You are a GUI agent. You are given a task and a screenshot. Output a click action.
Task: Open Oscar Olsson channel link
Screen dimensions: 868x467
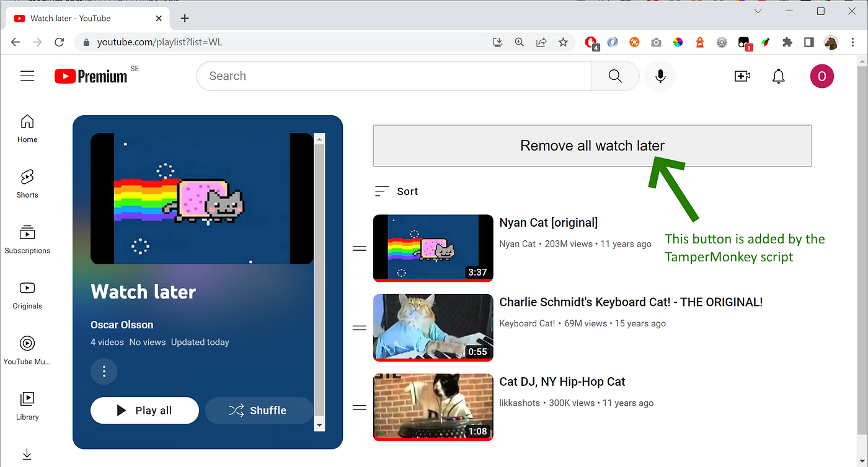pos(122,325)
